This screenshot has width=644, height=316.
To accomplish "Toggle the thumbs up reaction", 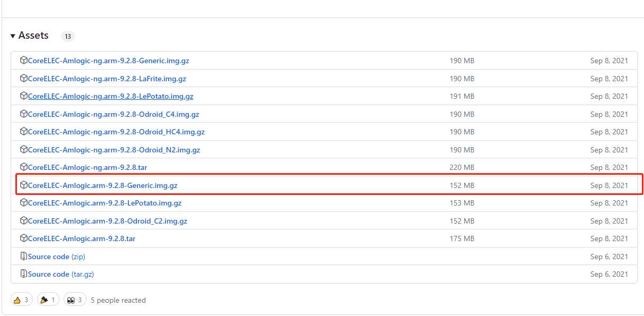I will (21, 300).
